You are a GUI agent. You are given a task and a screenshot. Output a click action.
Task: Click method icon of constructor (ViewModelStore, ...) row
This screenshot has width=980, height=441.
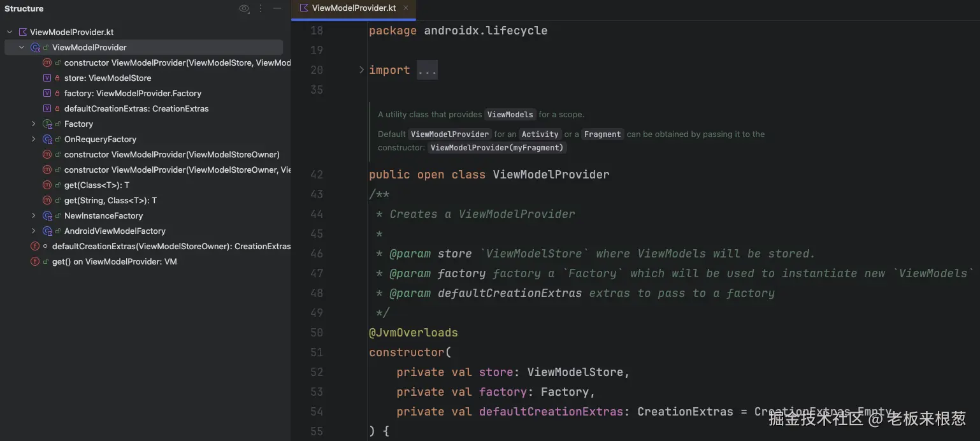click(47, 62)
